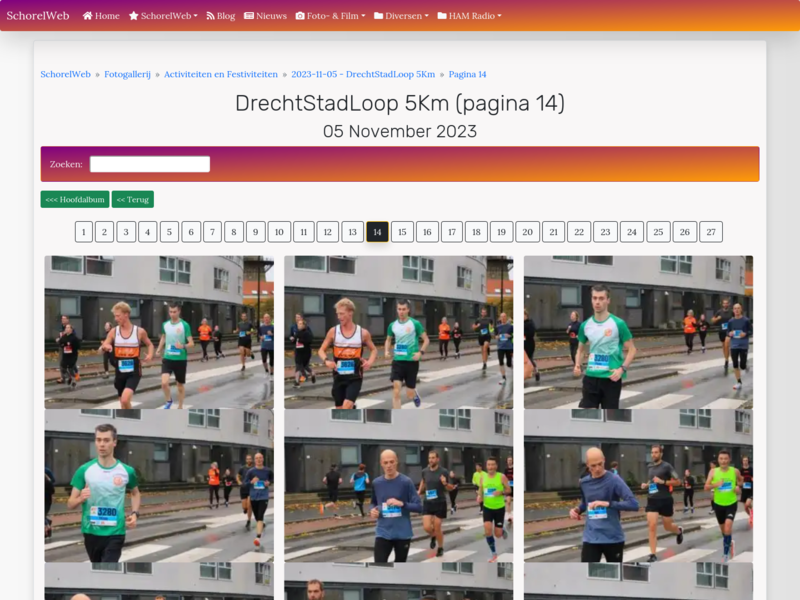This screenshot has width=800, height=600.
Task: Go to gallery page 25
Action: (658, 232)
